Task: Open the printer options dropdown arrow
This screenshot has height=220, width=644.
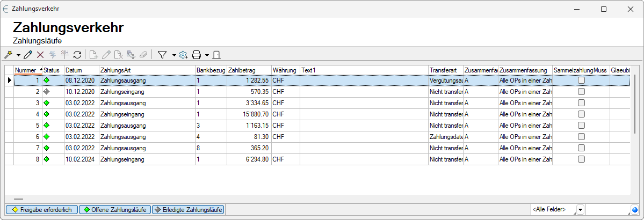Action: pos(207,55)
